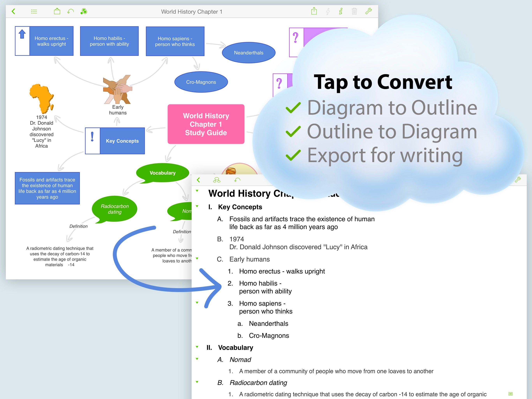Collapse the Early humans subtopic triangle
The image size is (532, 399).
tap(197, 259)
